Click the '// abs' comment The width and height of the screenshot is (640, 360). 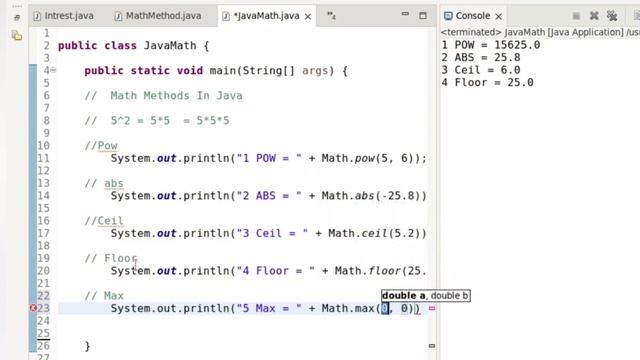coord(104,183)
